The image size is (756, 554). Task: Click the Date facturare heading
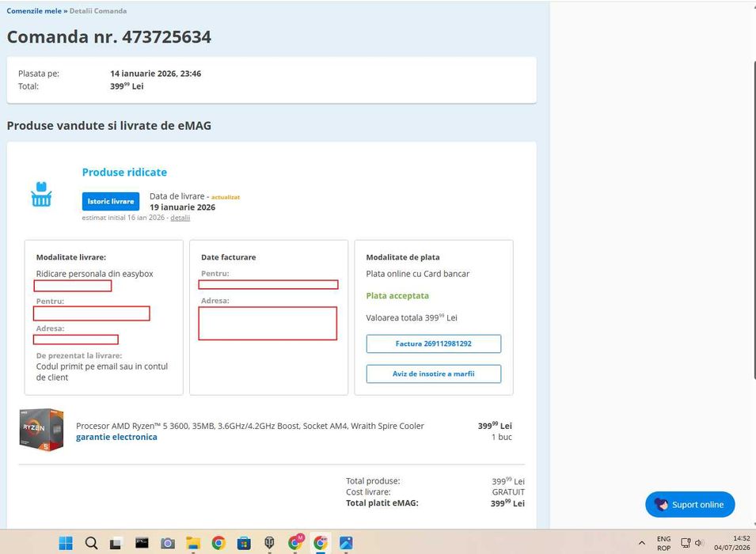(229, 257)
